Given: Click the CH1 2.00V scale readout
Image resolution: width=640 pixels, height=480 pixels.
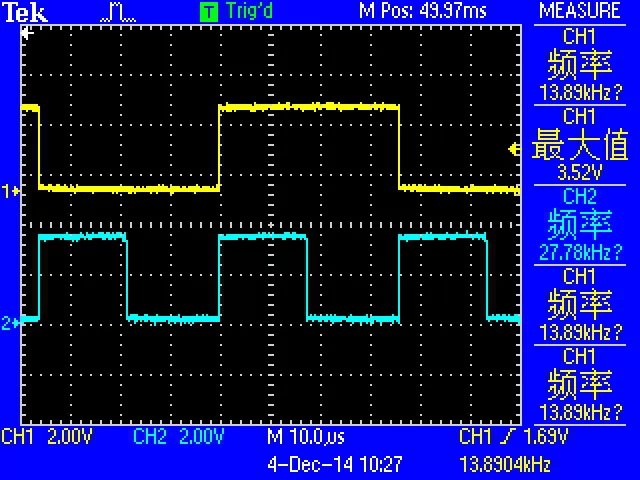Looking at the screenshot, I should 48,437.
